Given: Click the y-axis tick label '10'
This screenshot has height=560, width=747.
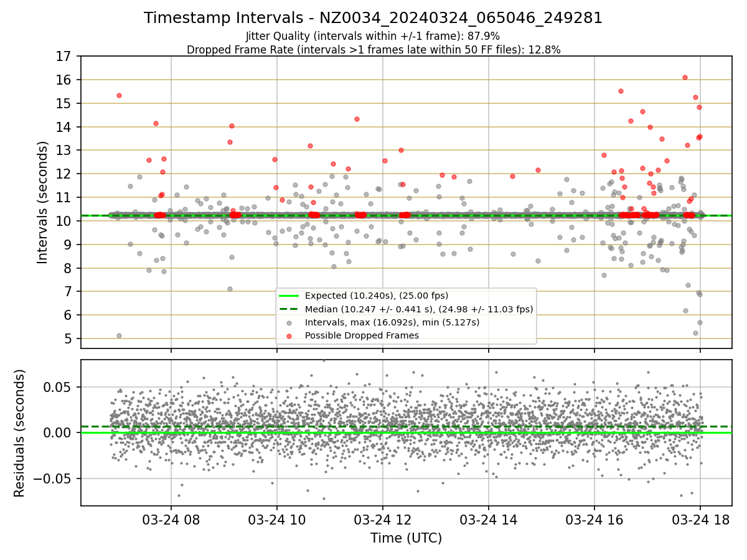Looking at the screenshot, I should (x=64, y=221).
